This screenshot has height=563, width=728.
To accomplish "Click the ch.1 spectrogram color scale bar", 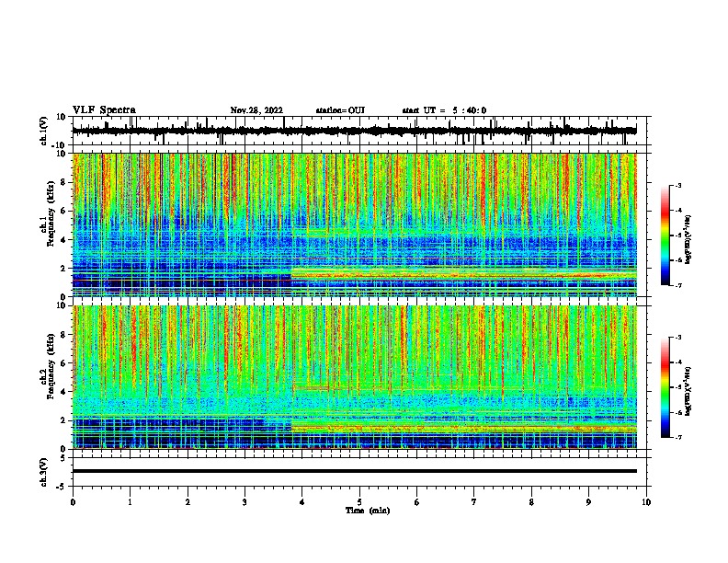I will [x=665, y=236].
